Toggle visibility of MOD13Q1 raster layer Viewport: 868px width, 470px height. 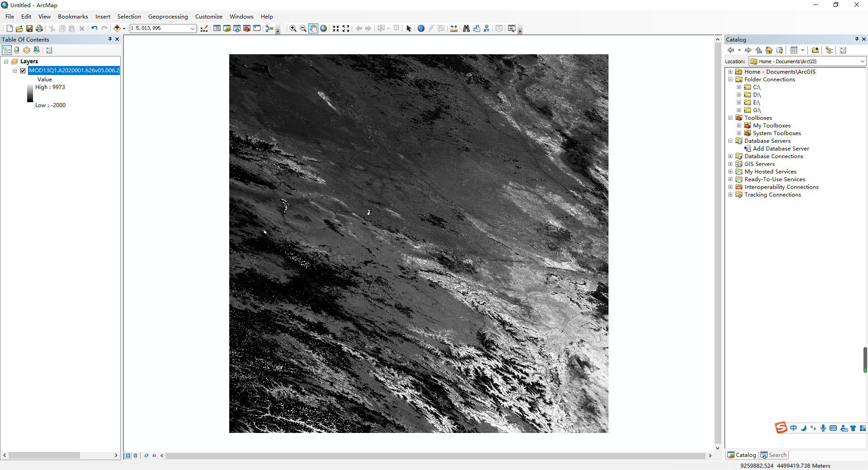23,70
